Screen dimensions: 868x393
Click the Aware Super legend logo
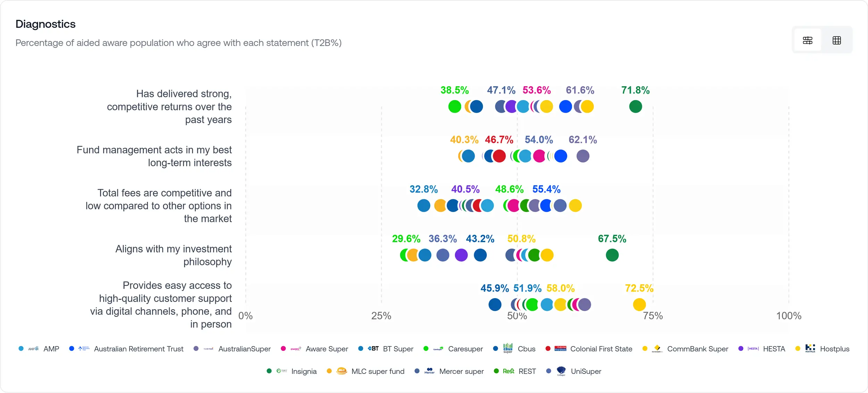pos(295,349)
